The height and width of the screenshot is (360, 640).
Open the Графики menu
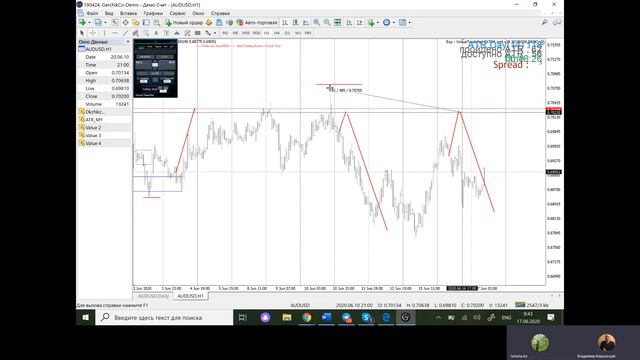[x=153, y=13]
